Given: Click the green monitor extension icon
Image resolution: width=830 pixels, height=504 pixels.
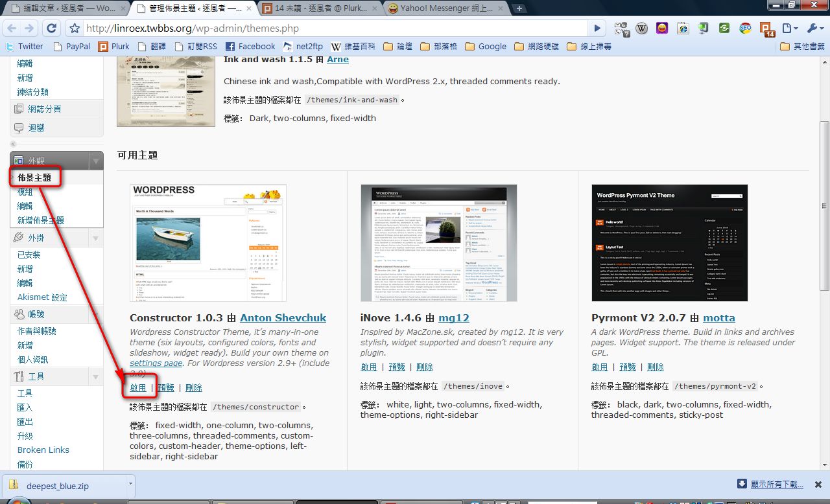Looking at the screenshot, I should [x=704, y=29].
